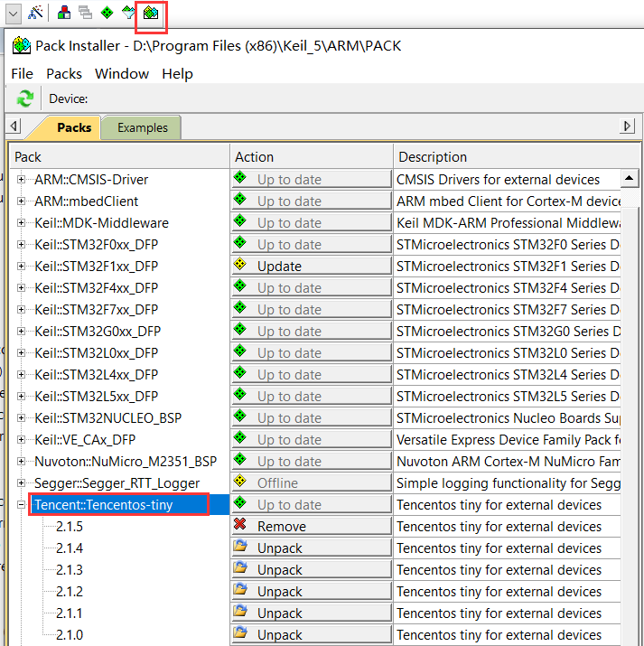Click the left pane scroll arrow
Image resolution: width=644 pixels, height=646 pixels.
click(x=14, y=126)
